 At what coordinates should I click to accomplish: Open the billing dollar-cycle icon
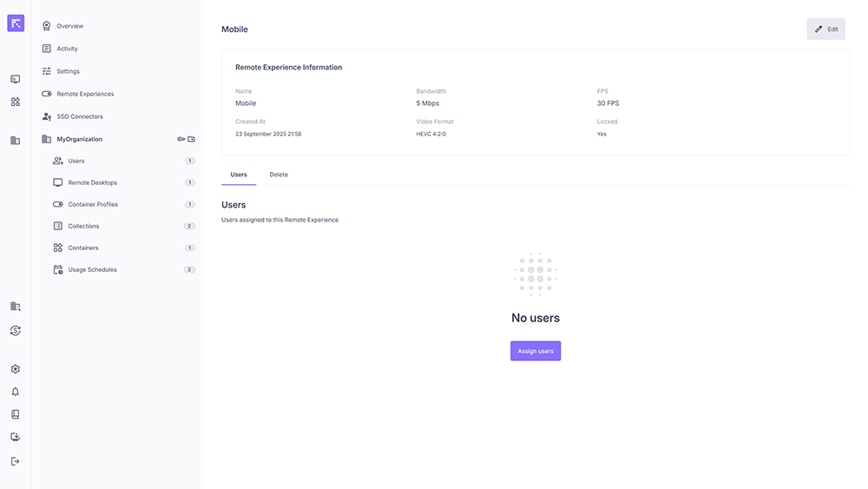15,330
